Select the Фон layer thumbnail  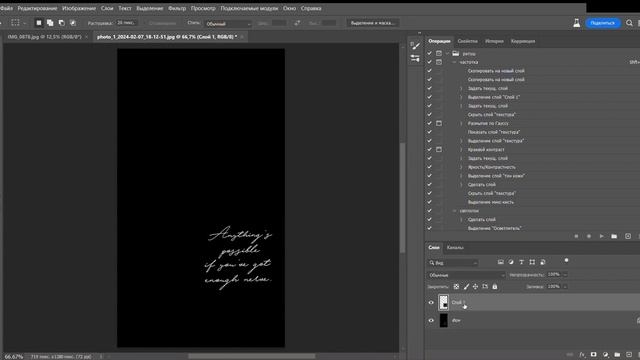tap(444, 320)
